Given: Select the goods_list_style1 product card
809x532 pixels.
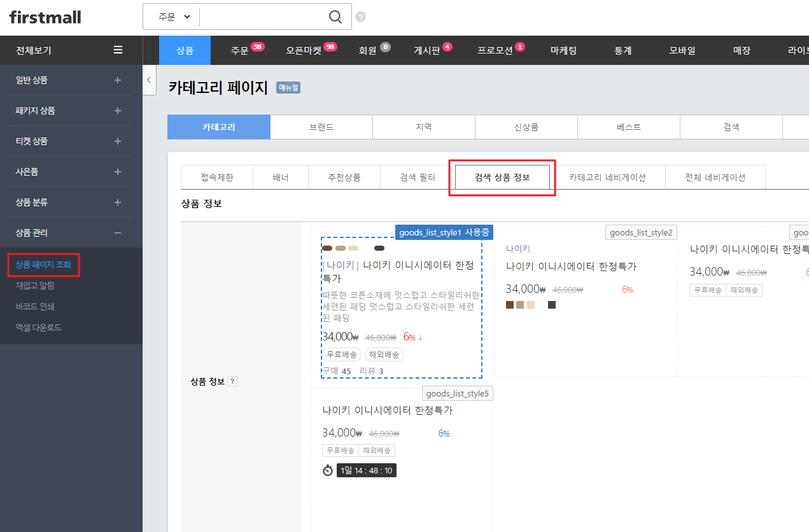Looking at the screenshot, I should pyautogui.click(x=402, y=308).
